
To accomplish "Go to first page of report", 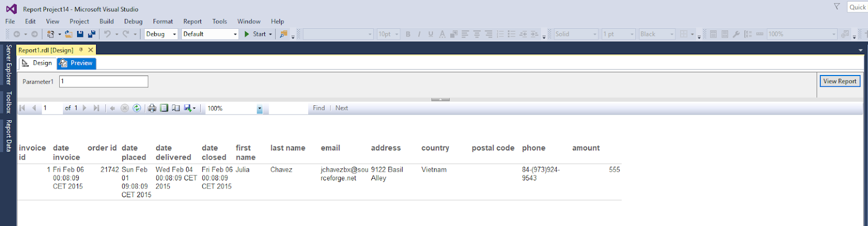I will [x=22, y=108].
